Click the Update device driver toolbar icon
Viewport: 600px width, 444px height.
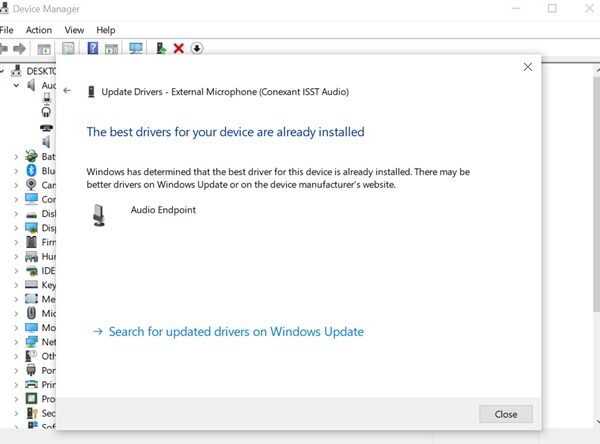pos(161,49)
